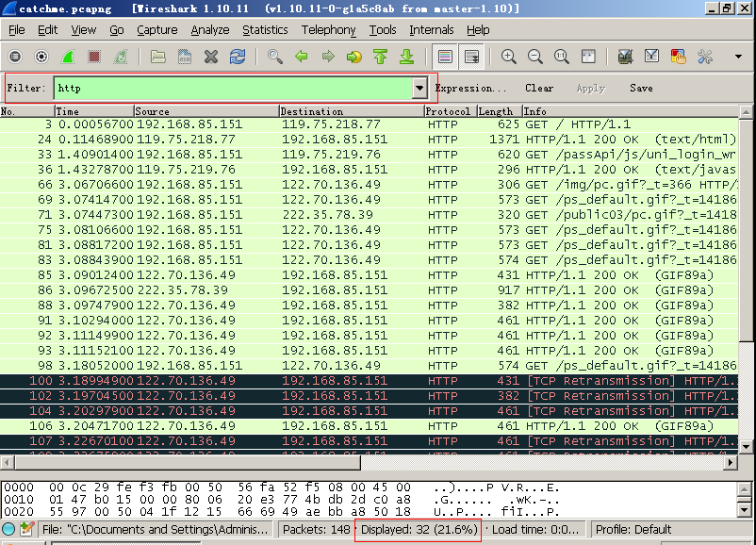Open capture options from the toolbar
The height and width of the screenshot is (545, 756).
41,57
